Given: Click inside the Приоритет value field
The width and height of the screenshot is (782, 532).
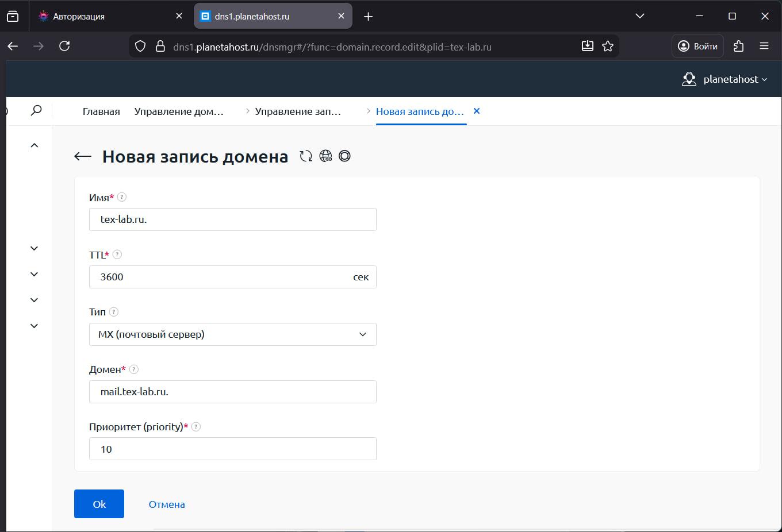Looking at the screenshot, I should 232,449.
